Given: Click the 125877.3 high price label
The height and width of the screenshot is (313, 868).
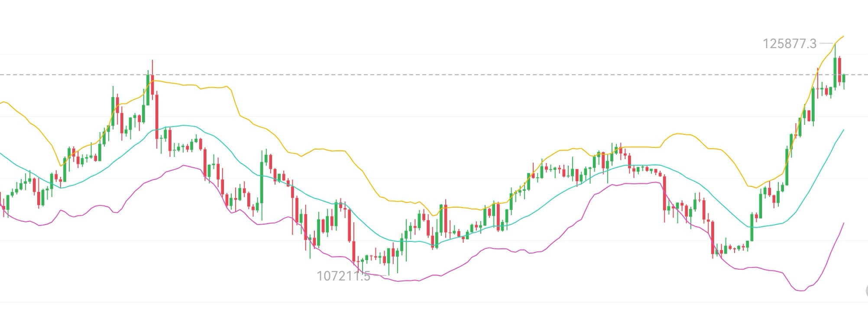Looking at the screenshot, I should point(789,44).
